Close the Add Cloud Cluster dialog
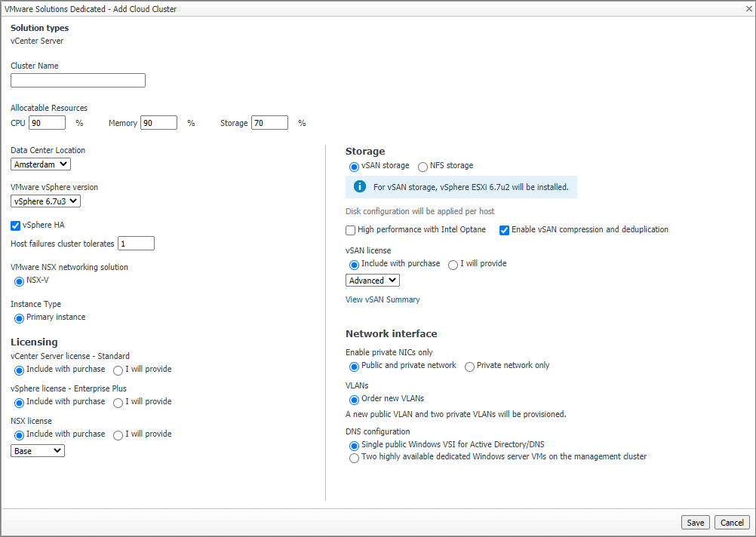The width and height of the screenshot is (756, 537). coord(746,9)
